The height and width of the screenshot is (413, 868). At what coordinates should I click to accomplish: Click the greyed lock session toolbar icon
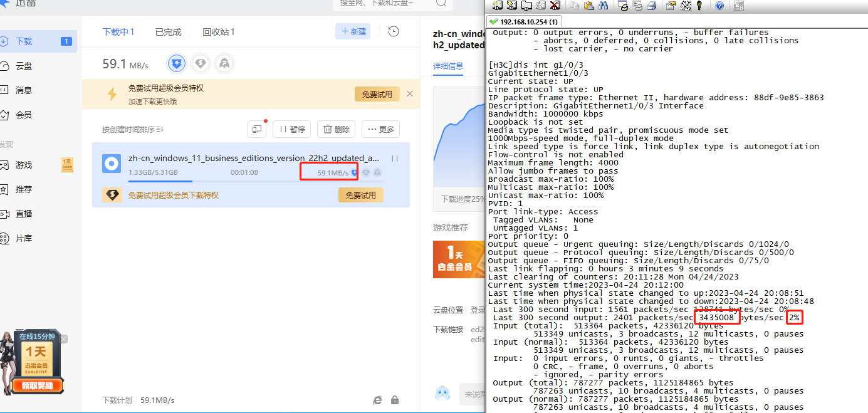738,6
